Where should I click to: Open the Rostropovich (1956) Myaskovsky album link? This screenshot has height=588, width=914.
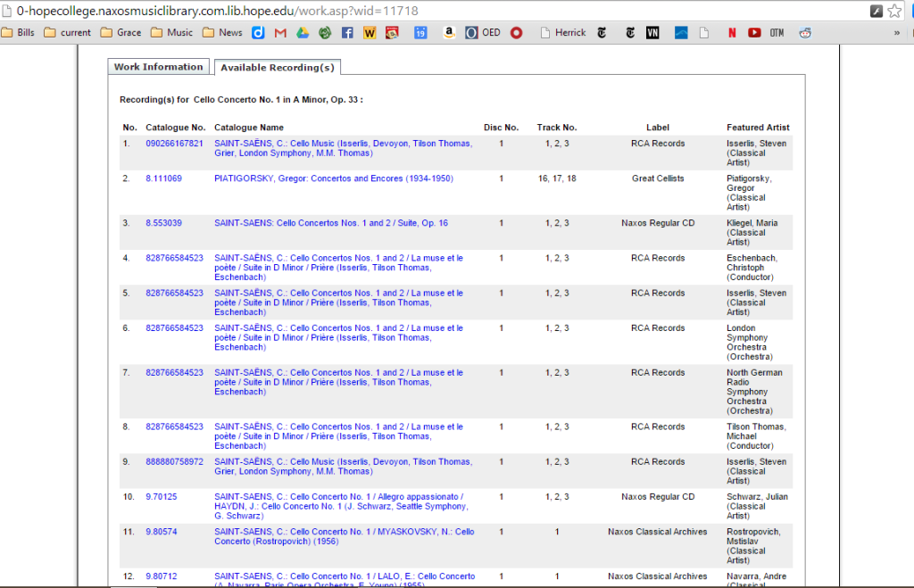(344, 536)
